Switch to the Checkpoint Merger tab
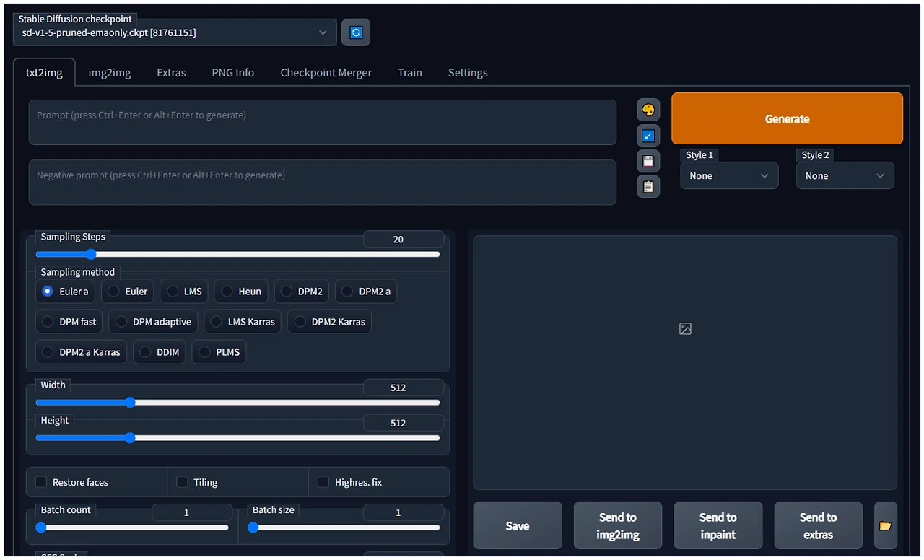 pos(326,73)
